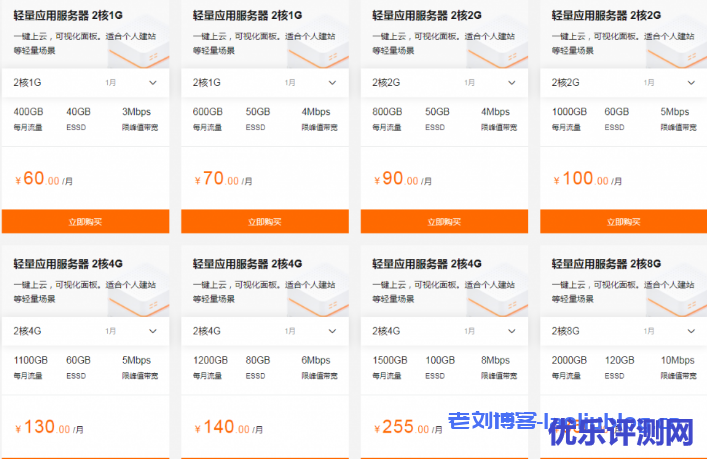707x459 pixels.
Task: Open the chevron on the ¥130 2核4G plan
Action: (x=153, y=331)
